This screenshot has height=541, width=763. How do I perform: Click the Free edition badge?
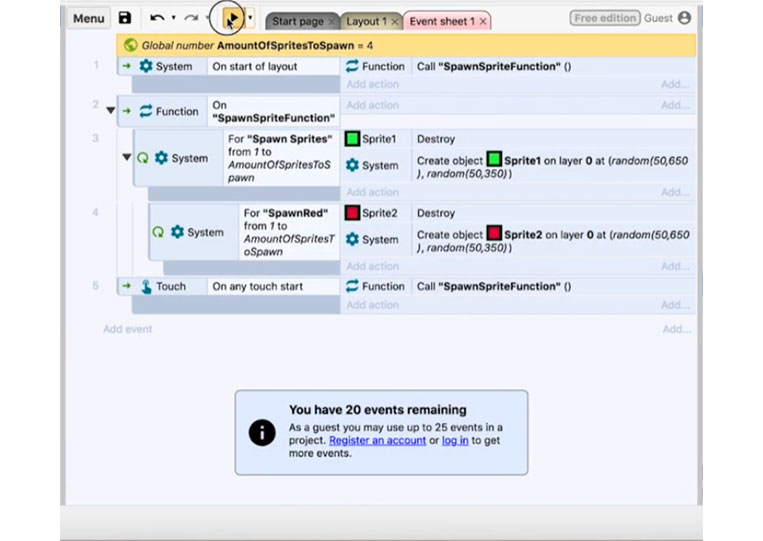pos(605,18)
